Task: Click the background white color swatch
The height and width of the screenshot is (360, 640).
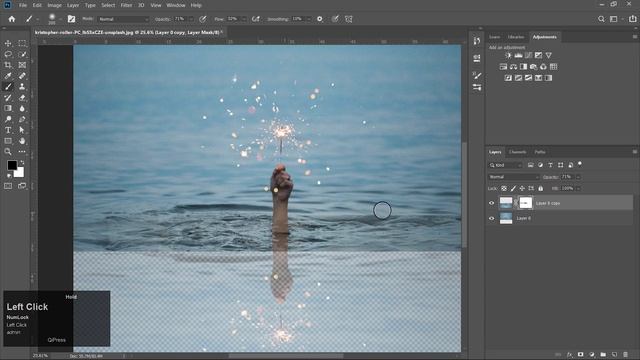Action: (20, 173)
